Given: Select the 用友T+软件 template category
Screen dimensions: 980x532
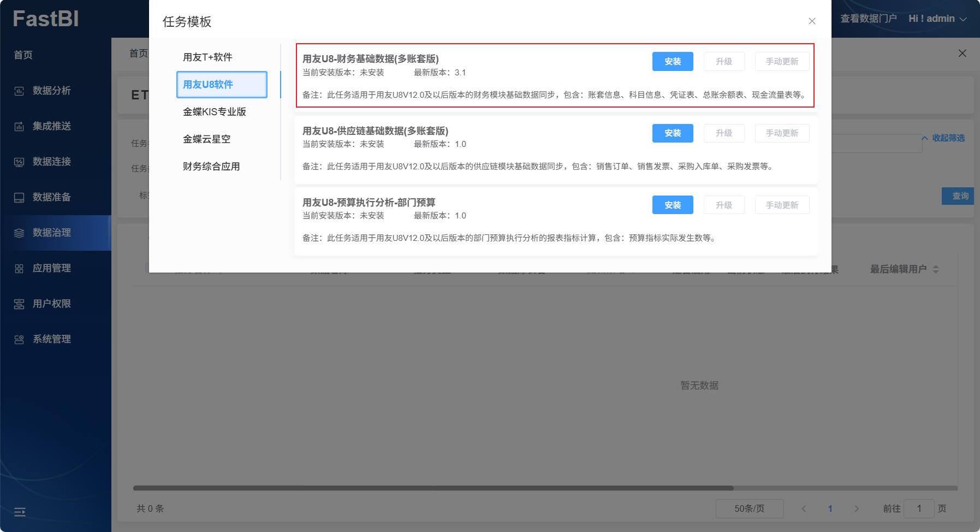Looking at the screenshot, I should (x=207, y=57).
